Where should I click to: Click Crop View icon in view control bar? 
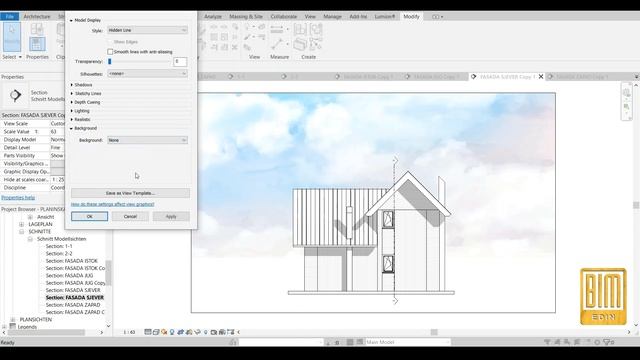point(180,332)
